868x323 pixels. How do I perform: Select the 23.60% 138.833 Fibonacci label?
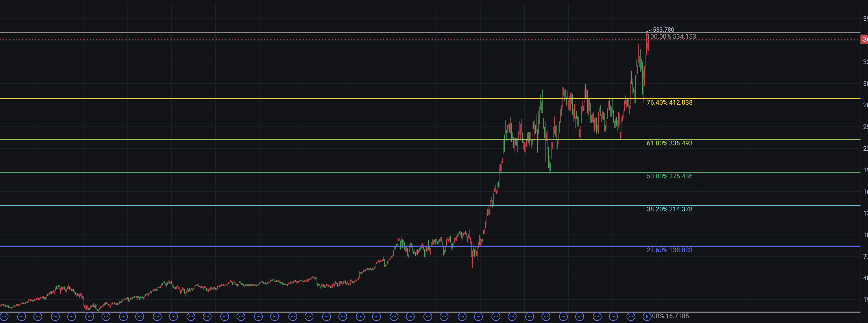669,250
